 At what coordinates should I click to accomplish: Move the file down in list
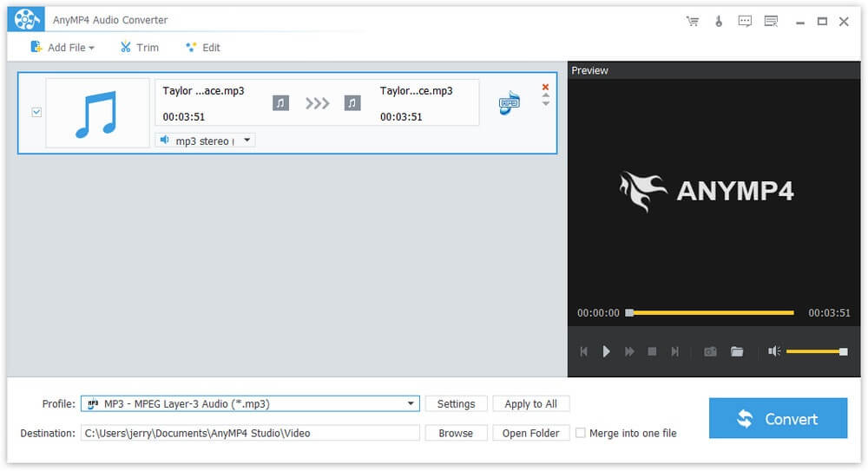pyautogui.click(x=546, y=103)
